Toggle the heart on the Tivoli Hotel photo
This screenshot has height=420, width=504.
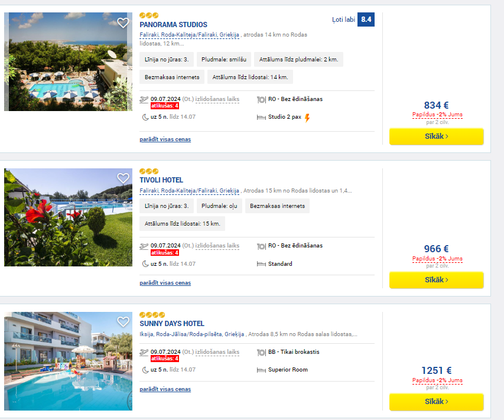[x=123, y=178]
